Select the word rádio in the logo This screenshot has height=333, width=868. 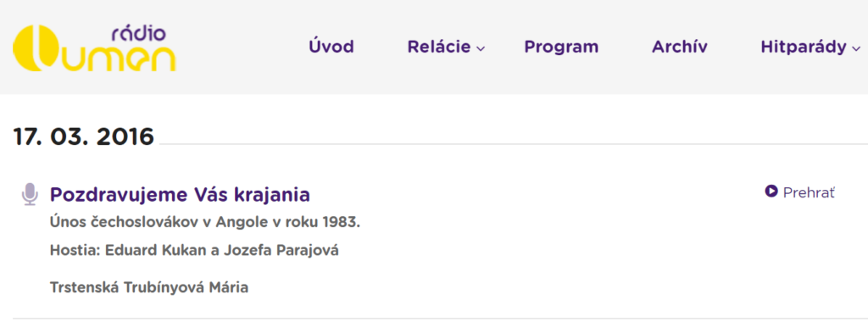pos(138,34)
